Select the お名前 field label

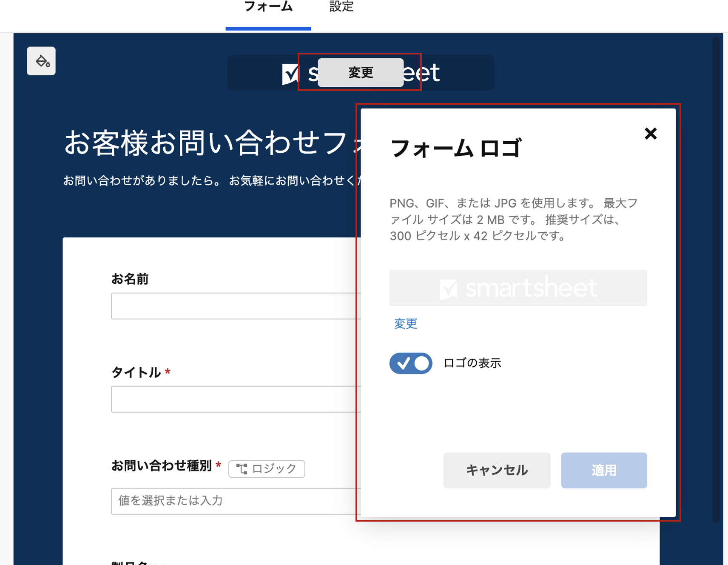[130, 279]
